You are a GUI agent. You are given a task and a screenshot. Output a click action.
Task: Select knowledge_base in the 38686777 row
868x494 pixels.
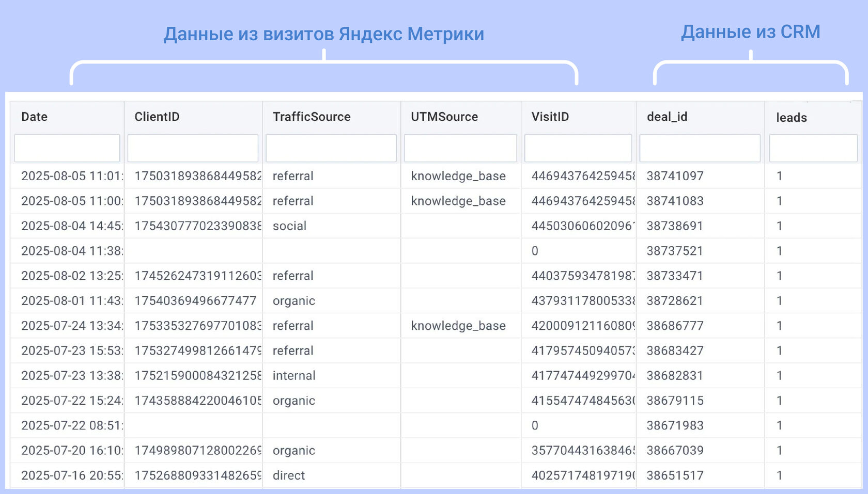(458, 326)
